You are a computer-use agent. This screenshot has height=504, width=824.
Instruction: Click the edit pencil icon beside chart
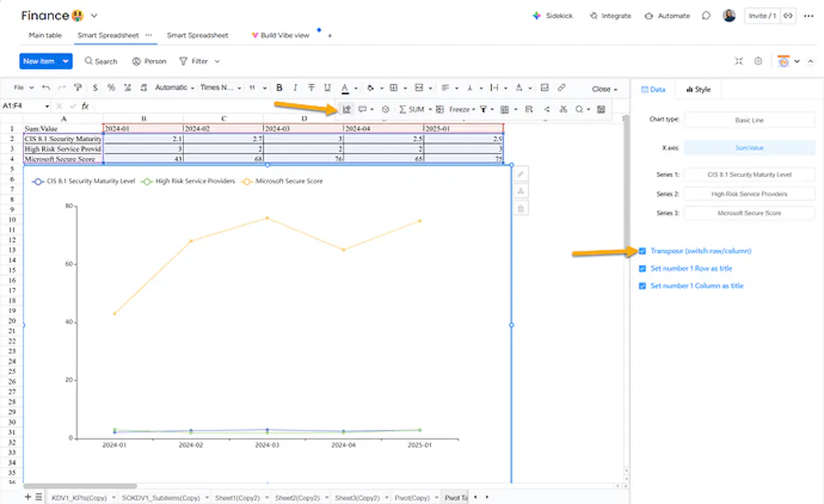click(520, 174)
